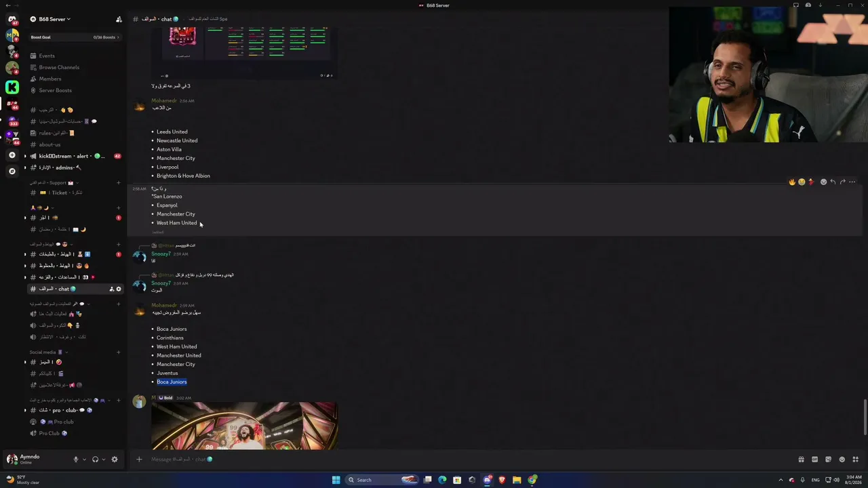Open the sticker picker
The height and width of the screenshot is (488, 868).
[x=828, y=460]
